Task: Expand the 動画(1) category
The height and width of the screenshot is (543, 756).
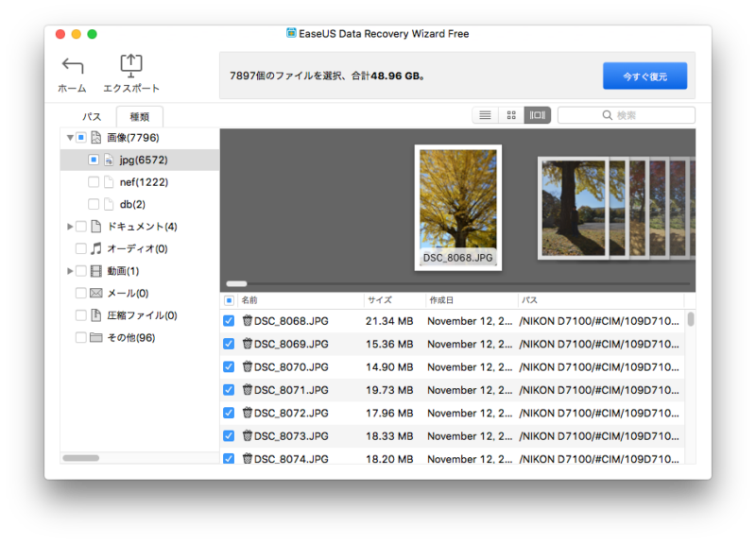Action: click(70, 271)
